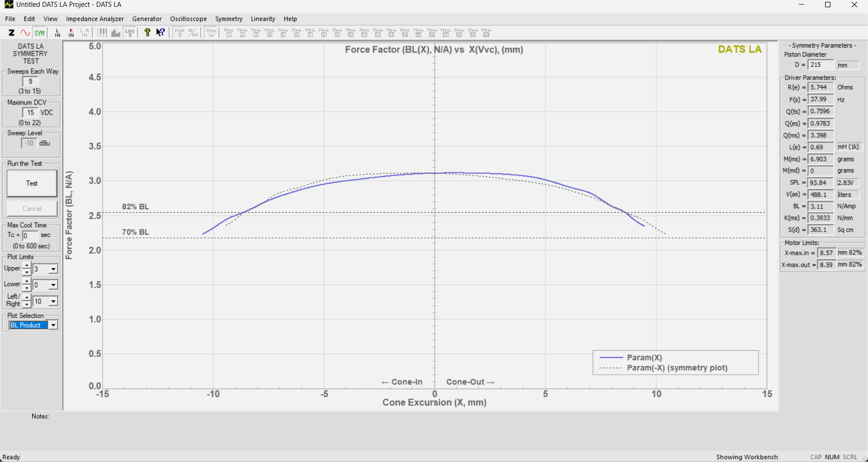Increase the Left/Right plot limit with up arrow
The image size is (868, 462).
(27, 297)
